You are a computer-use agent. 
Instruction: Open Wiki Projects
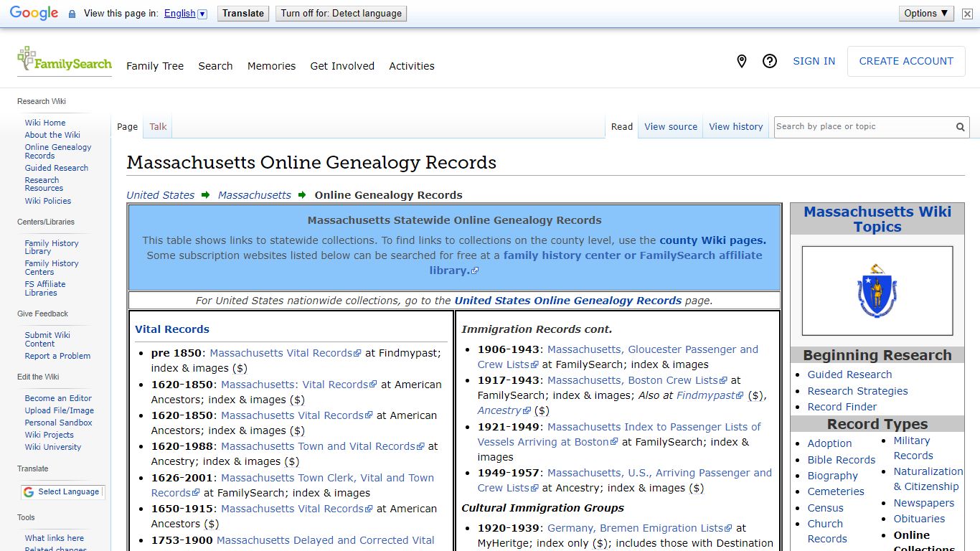[x=50, y=435]
